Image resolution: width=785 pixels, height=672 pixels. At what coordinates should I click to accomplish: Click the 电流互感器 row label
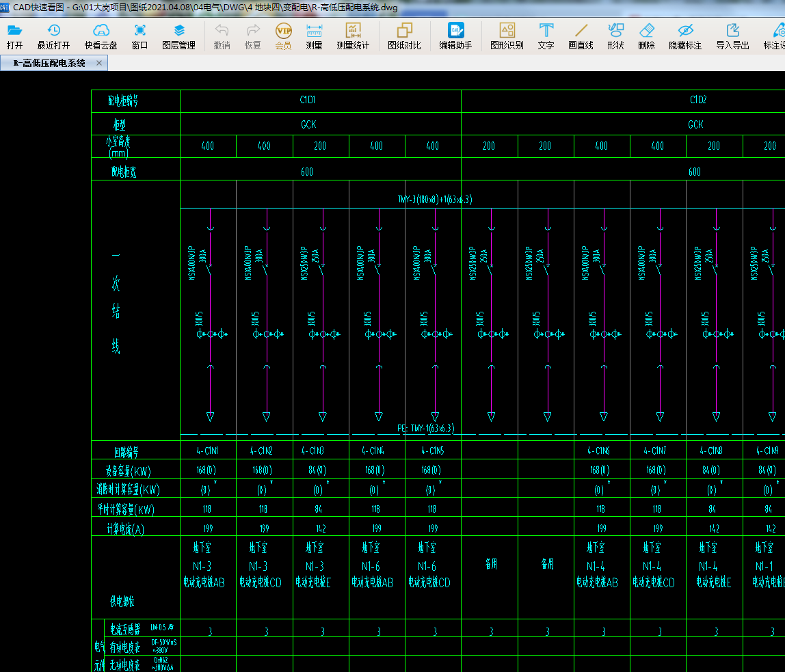pos(125,630)
